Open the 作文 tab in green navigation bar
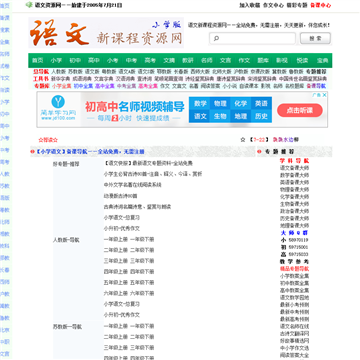 [244, 60]
